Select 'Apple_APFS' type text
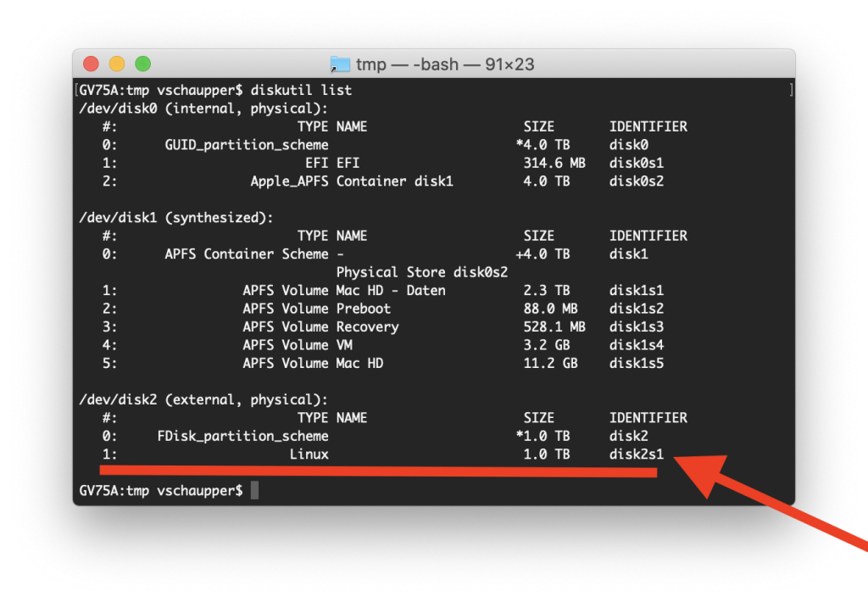 tap(290, 181)
